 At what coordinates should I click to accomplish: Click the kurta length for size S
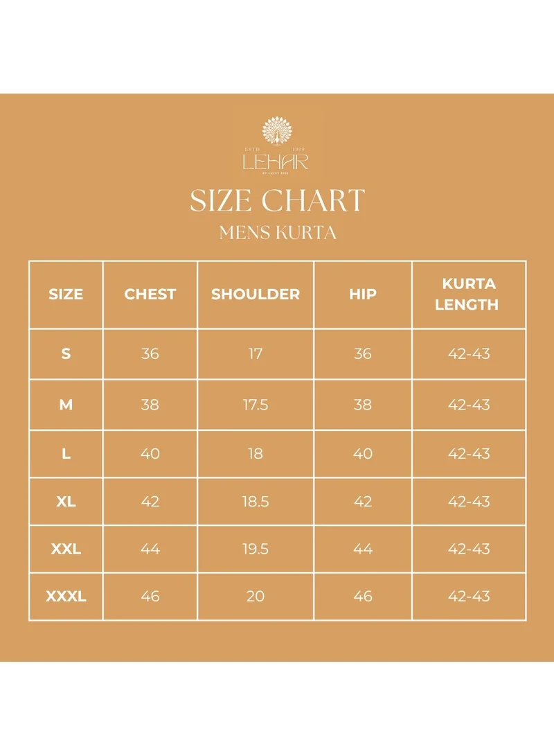pos(469,353)
